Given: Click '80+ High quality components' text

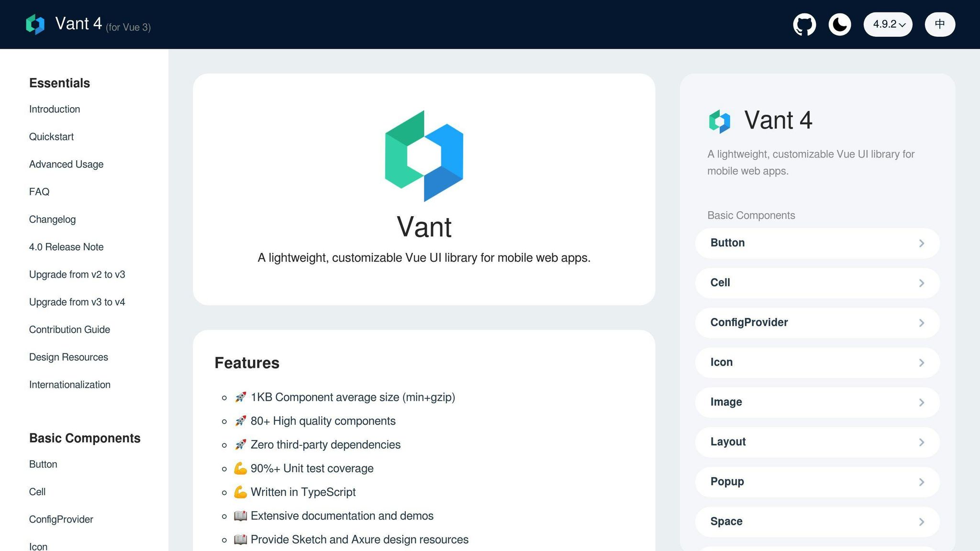Looking at the screenshot, I should point(323,421).
